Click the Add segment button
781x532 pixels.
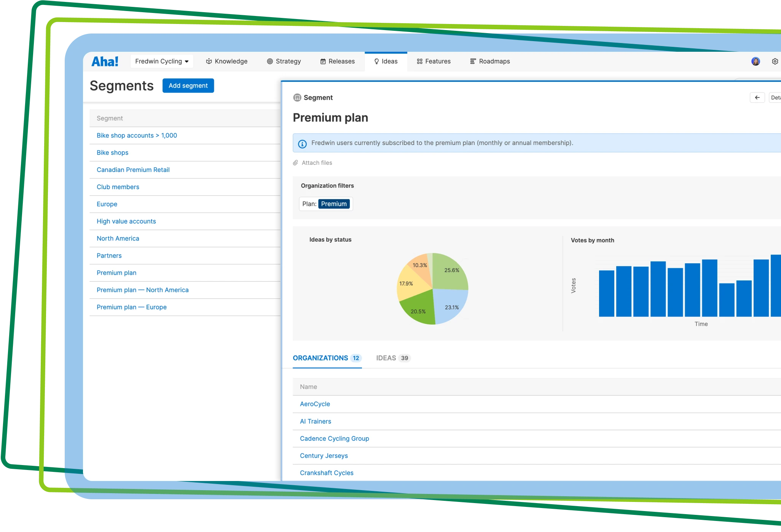pos(188,86)
